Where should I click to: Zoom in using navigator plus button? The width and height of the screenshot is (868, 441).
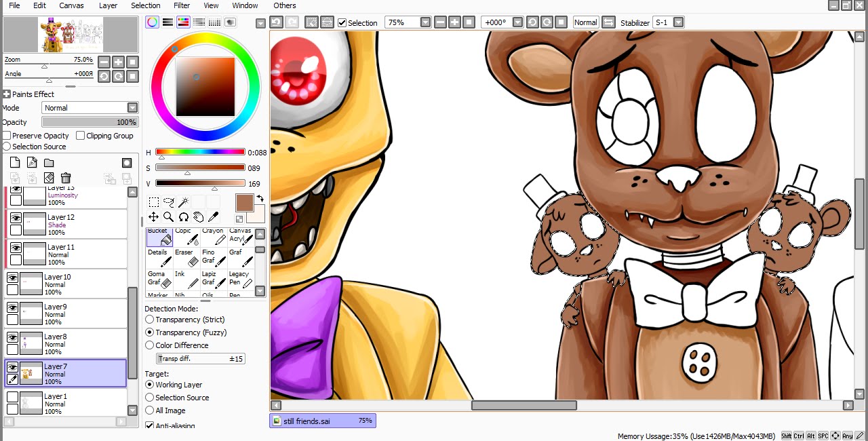(x=118, y=62)
